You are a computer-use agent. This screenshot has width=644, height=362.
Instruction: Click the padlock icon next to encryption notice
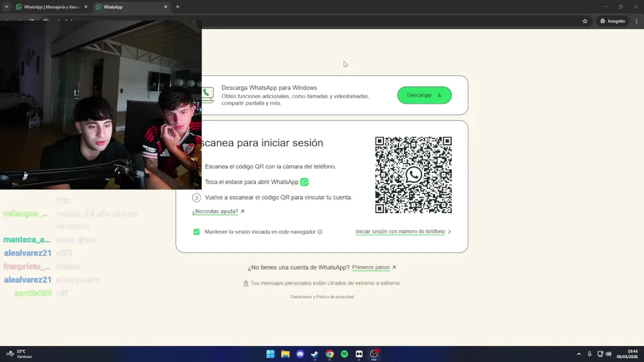(246, 283)
